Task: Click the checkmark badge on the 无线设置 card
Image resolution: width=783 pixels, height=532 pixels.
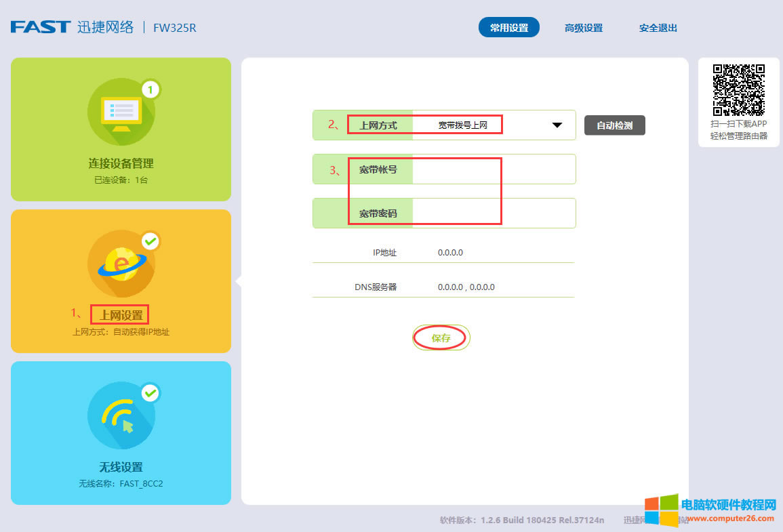Action: coord(150,393)
